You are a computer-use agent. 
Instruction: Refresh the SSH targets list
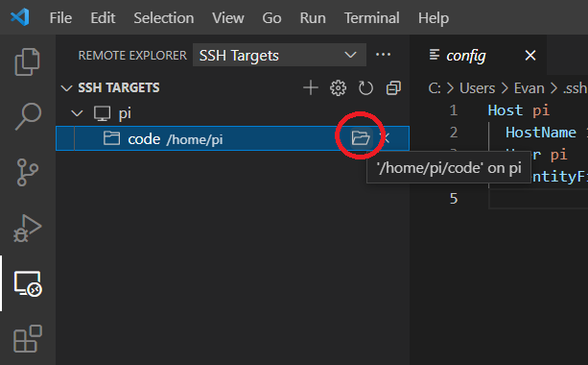(x=365, y=88)
